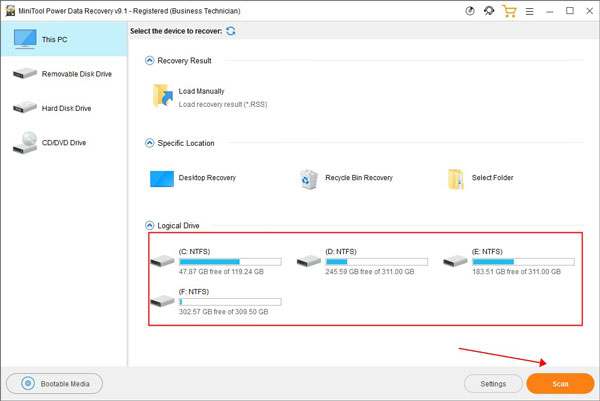This screenshot has height=401, width=600.
Task: Collapse the Specific Location section
Action: (x=150, y=143)
